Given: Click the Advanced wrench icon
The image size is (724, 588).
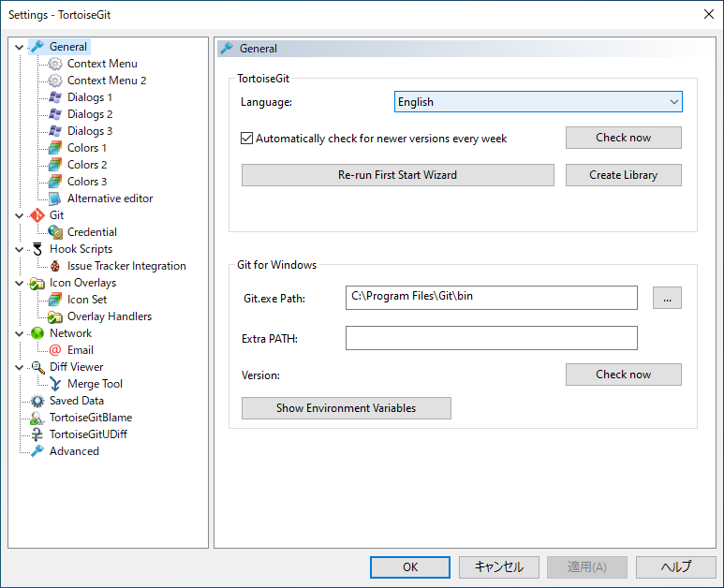Looking at the screenshot, I should point(37,451).
